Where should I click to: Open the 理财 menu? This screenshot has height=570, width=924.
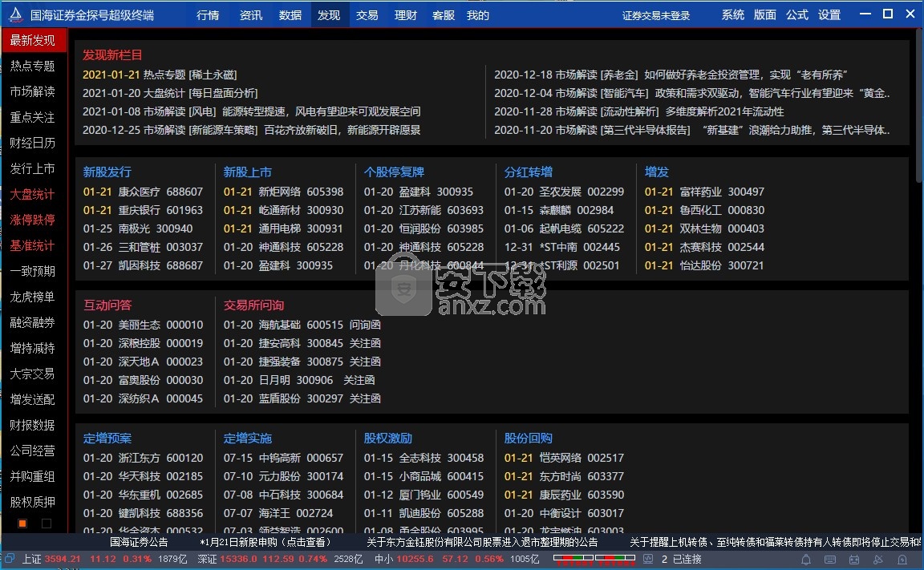405,15
